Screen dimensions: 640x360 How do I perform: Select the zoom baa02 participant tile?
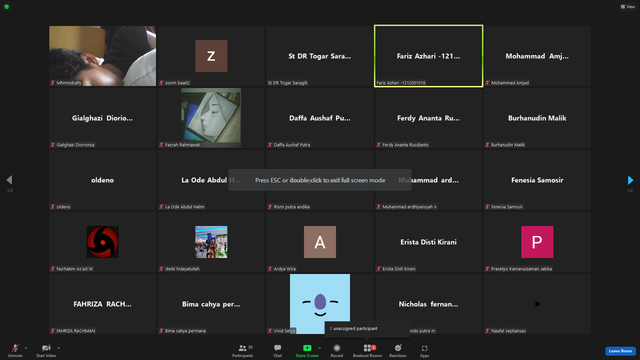pos(211,56)
